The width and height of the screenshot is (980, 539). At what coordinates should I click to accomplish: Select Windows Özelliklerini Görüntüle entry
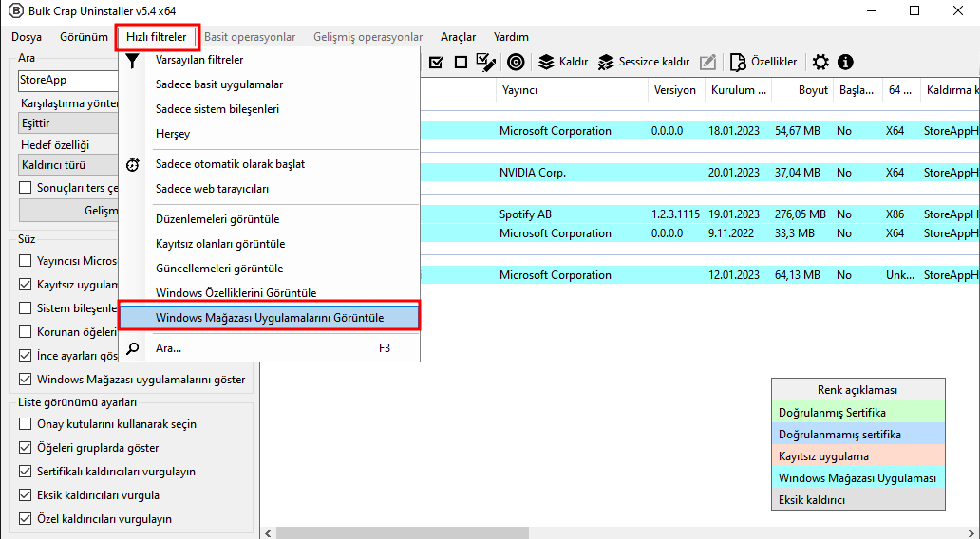tap(269, 293)
